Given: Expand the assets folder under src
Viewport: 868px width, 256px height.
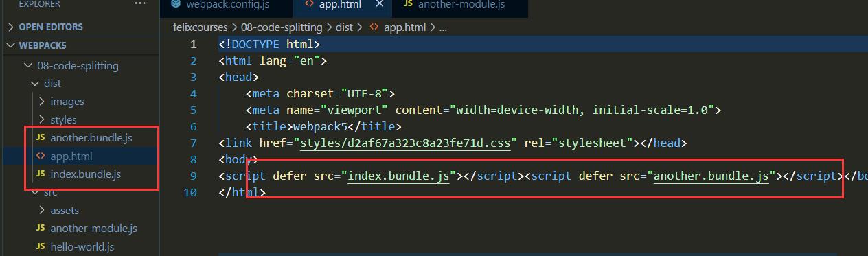Looking at the screenshot, I should (x=65, y=211).
